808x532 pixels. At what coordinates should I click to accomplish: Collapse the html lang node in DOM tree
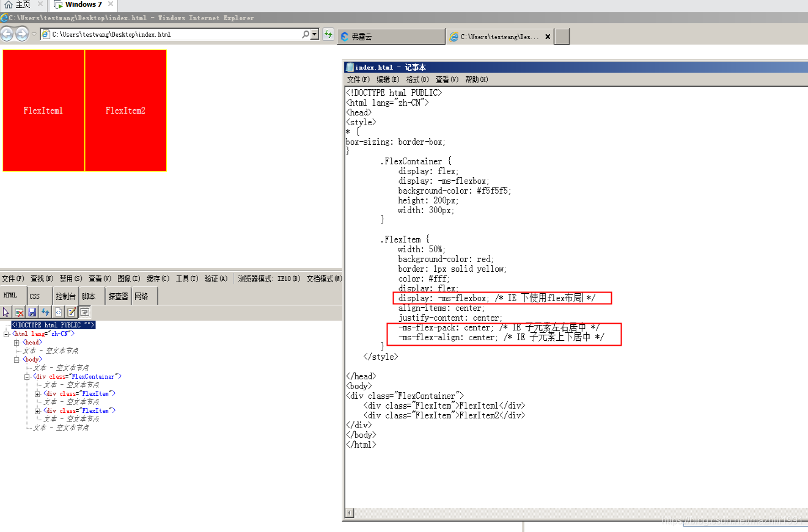(x=6, y=333)
